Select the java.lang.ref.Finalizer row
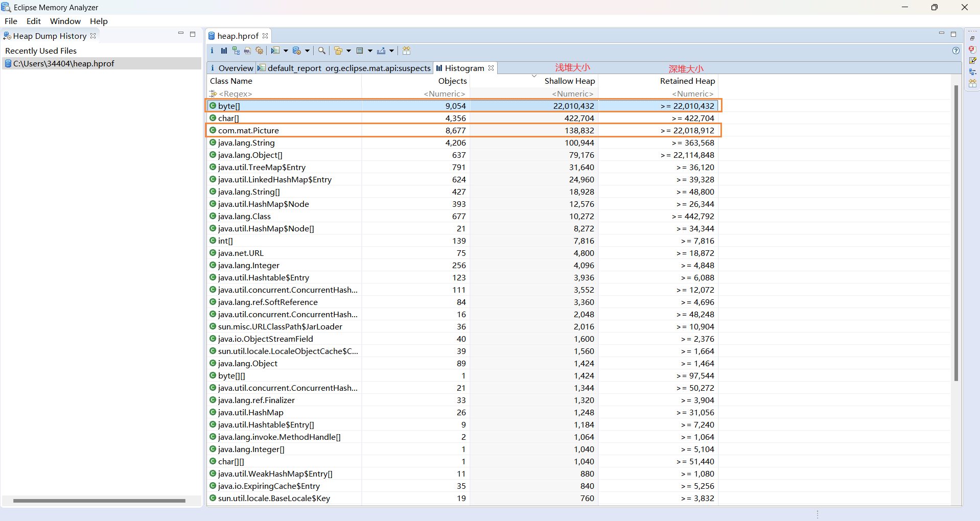The width and height of the screenshot is (980, 521). coord(463,400)
